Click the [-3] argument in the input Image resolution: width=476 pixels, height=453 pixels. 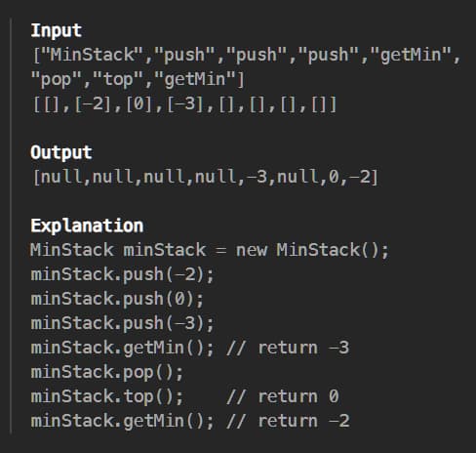185,104
